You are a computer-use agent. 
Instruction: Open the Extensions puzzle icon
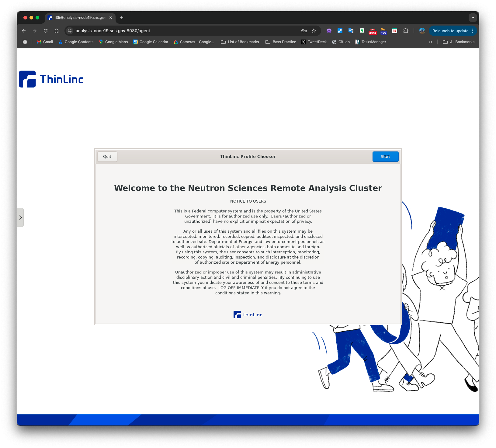click(406, 31)
